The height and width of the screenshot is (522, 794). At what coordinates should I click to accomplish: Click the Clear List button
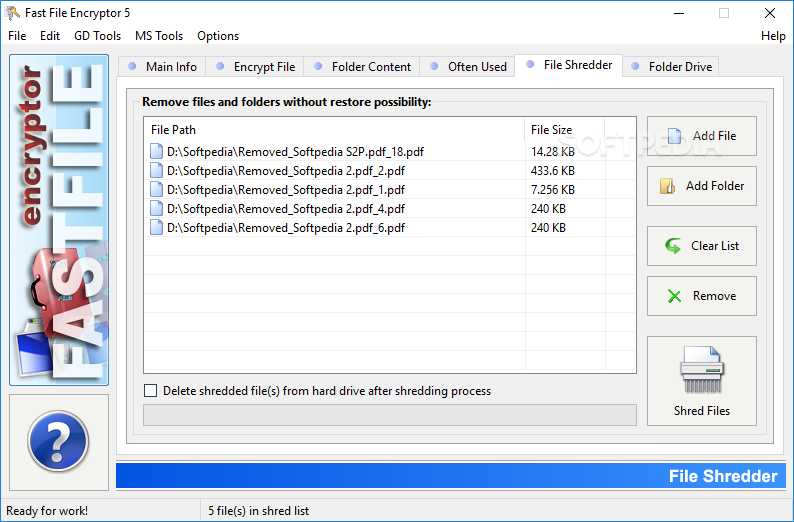pyautogui.click(x=702, y=246)
